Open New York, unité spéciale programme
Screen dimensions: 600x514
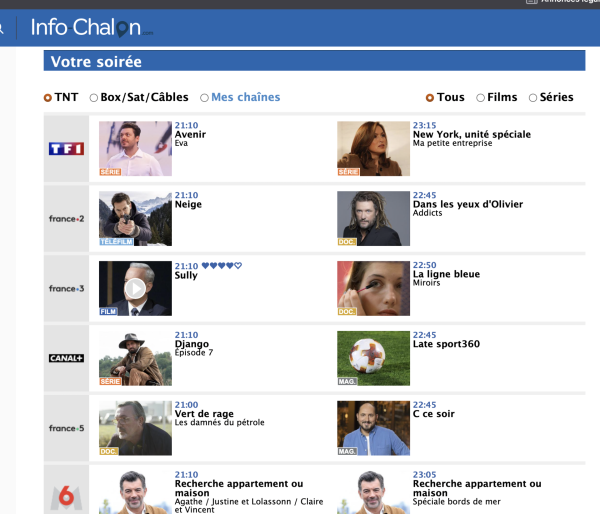(x=472, y=134)
